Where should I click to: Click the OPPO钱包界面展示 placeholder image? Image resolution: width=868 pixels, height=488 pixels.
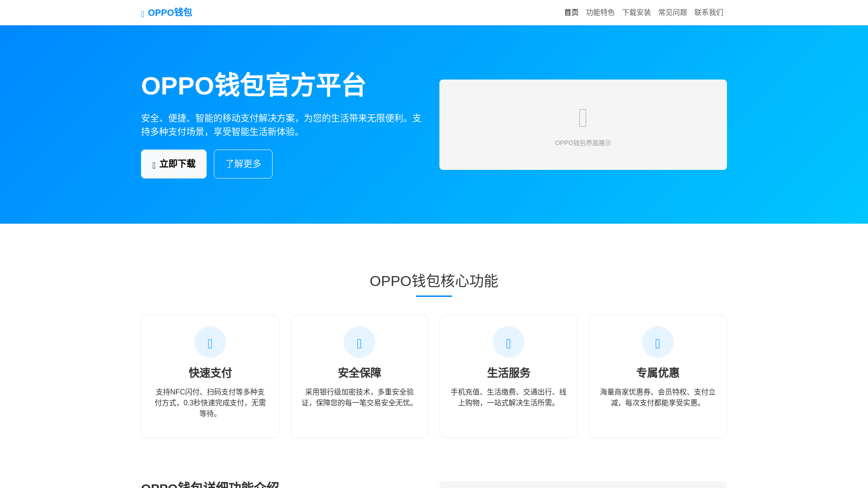pos(583,125)
